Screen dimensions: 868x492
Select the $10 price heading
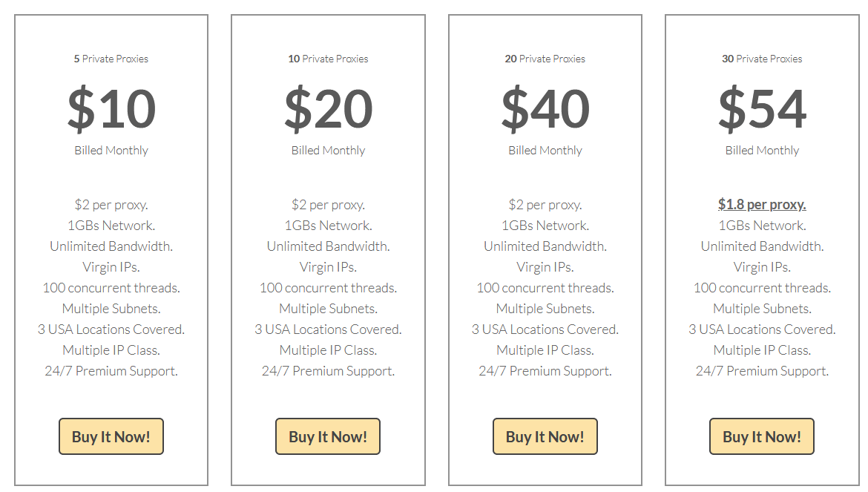pos(111,108)
